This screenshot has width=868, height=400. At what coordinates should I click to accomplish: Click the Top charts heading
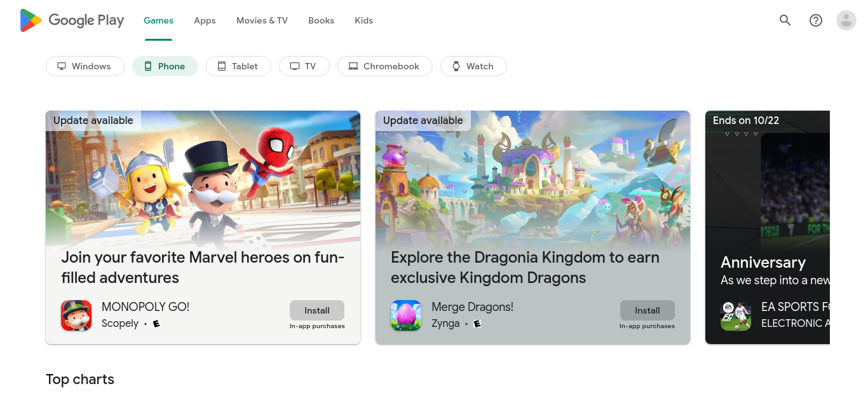tap(80, 380)
